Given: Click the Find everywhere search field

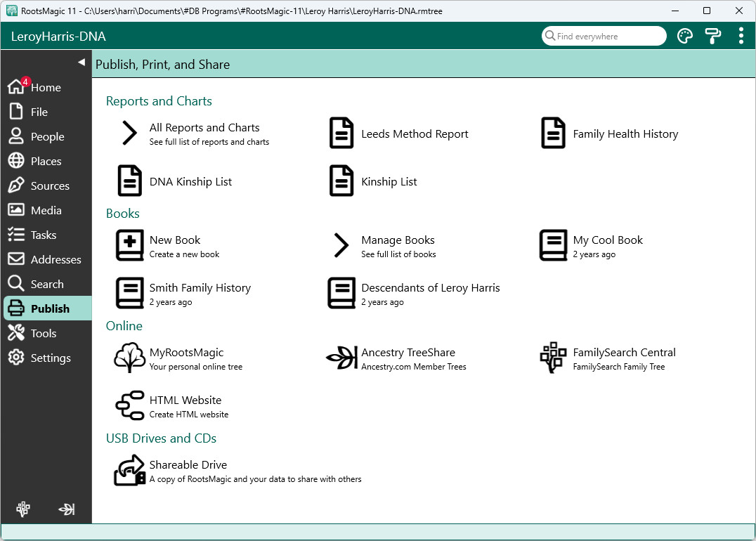Looking at the screenshot, I should pos(604,36).
